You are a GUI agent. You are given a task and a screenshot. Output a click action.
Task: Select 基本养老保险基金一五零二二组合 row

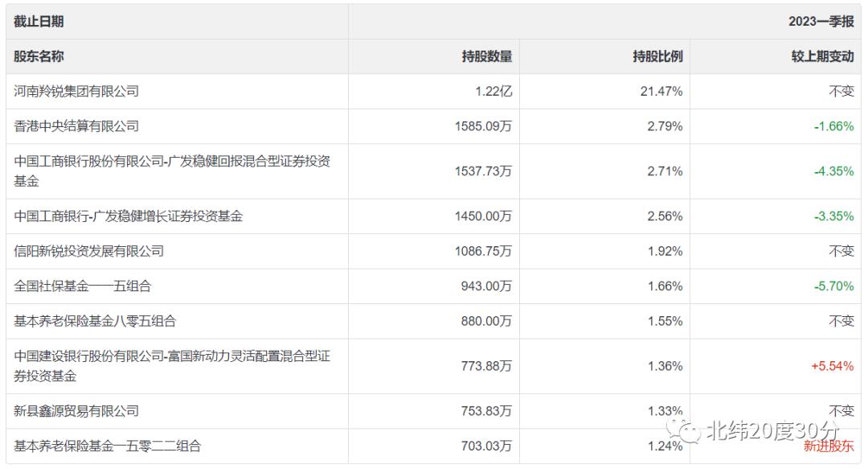[x=107, y=445]
